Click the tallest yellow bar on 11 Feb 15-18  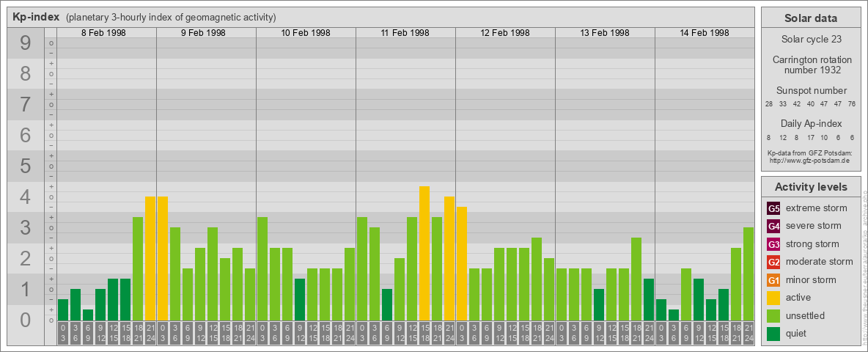point(424,254)
